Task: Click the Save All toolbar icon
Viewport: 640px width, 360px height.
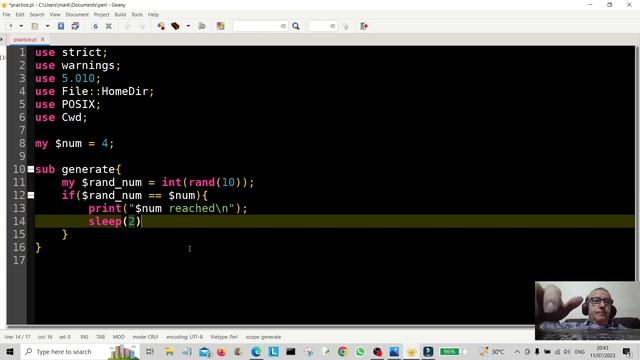Action: [75, 26]
